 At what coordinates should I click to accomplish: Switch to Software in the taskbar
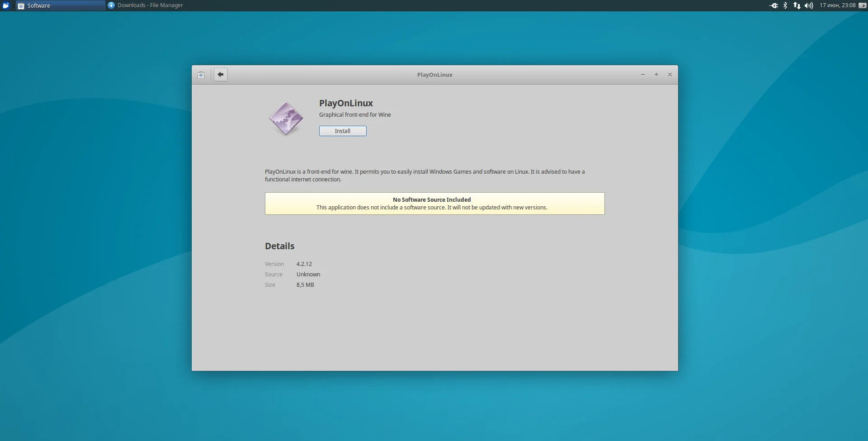coord(61,5)
